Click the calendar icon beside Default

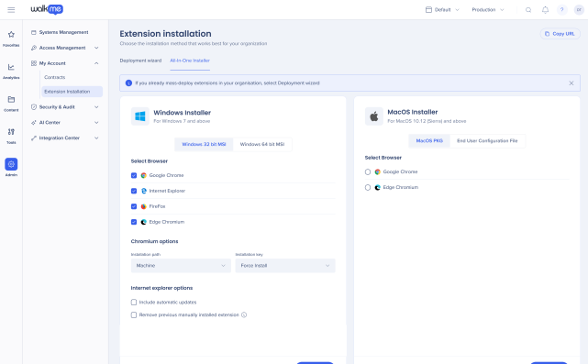coord(428,10)
